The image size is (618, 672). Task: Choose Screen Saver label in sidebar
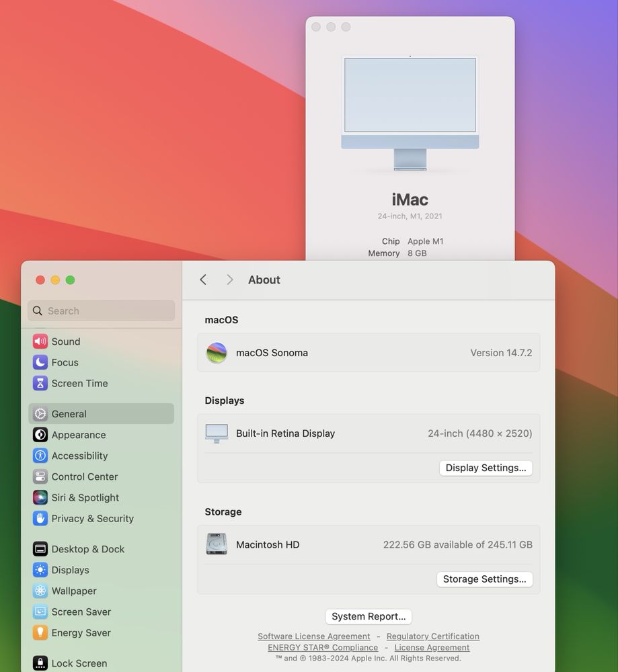[81, 612]
